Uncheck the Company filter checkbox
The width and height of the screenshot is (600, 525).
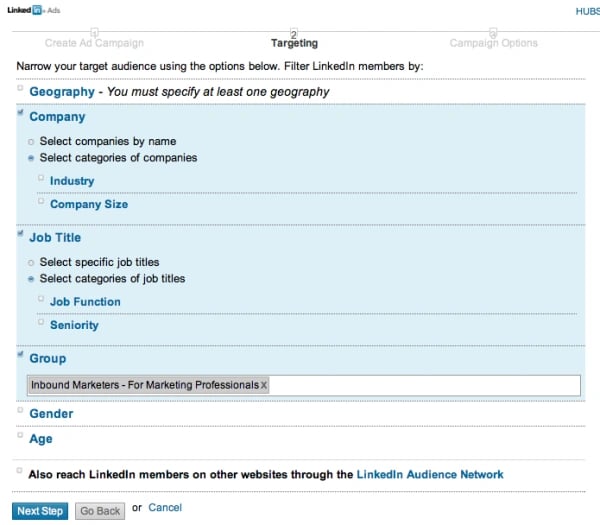(20, 115)
